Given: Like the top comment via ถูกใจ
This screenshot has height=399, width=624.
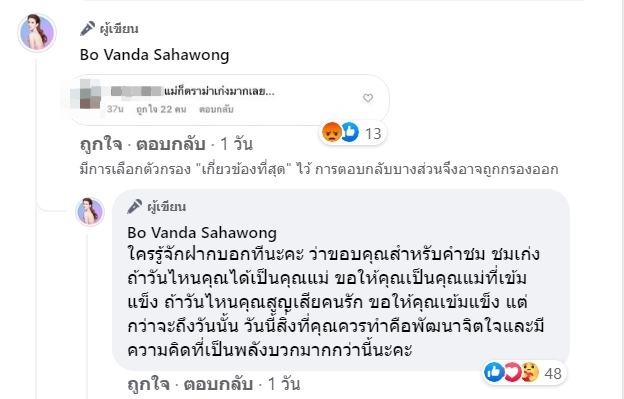Looking at the screenshot, I should click(x=101, y=144).
